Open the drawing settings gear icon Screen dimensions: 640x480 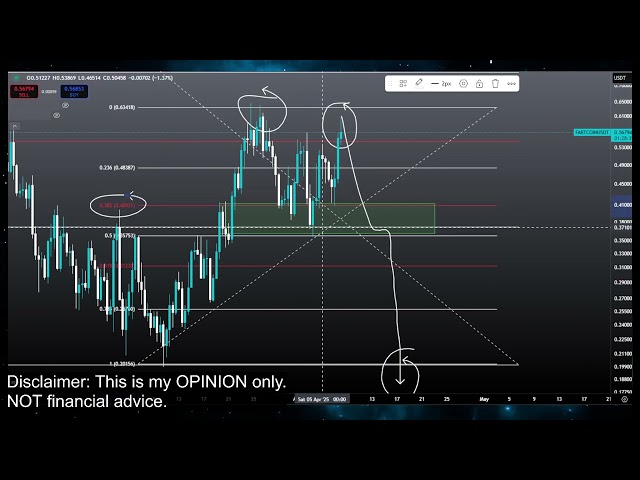[x=463, y=84]
